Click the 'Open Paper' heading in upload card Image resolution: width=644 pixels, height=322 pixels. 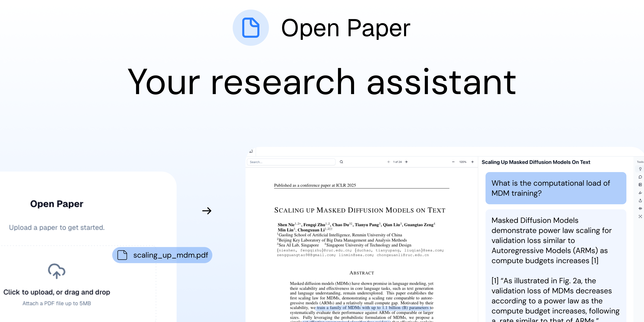pyautogui.click(x=57, y=204)
